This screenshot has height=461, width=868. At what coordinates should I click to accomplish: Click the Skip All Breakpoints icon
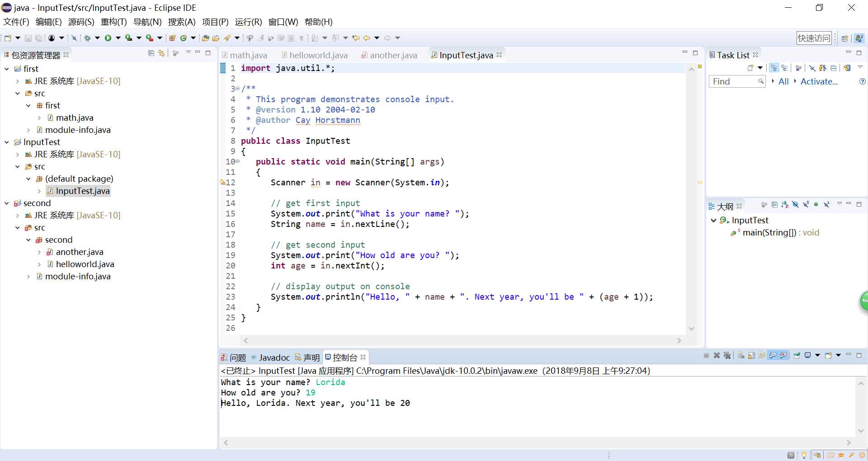pyautogui.click(x=75, y=38)
